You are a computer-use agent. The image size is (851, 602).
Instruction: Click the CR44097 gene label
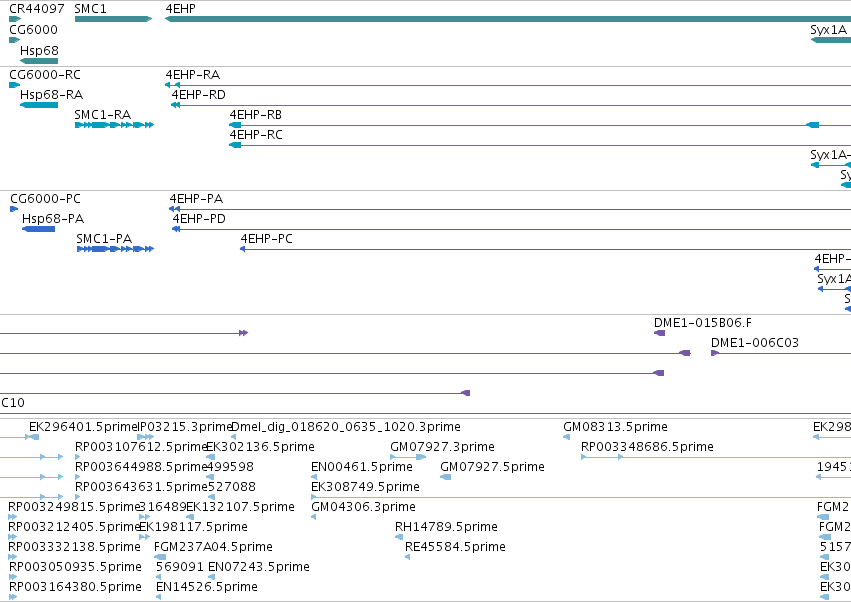37,9
